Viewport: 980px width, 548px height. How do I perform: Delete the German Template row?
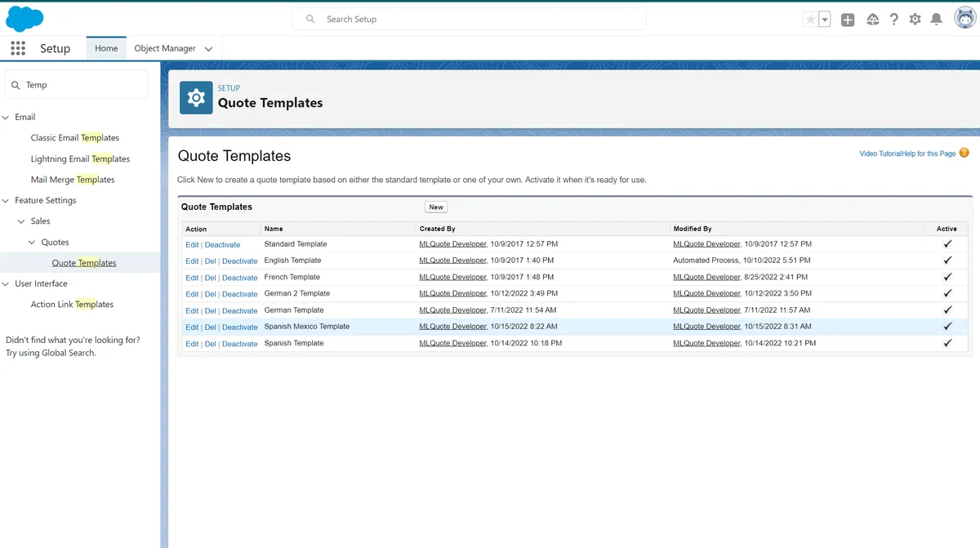(x=210, y=311)
